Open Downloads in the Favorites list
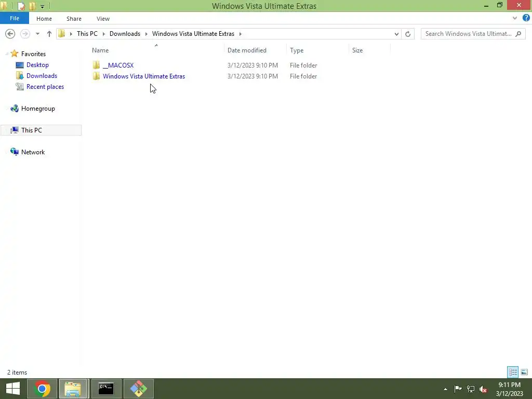The height and width of the screenshot is (399, 532). [42, 76]
